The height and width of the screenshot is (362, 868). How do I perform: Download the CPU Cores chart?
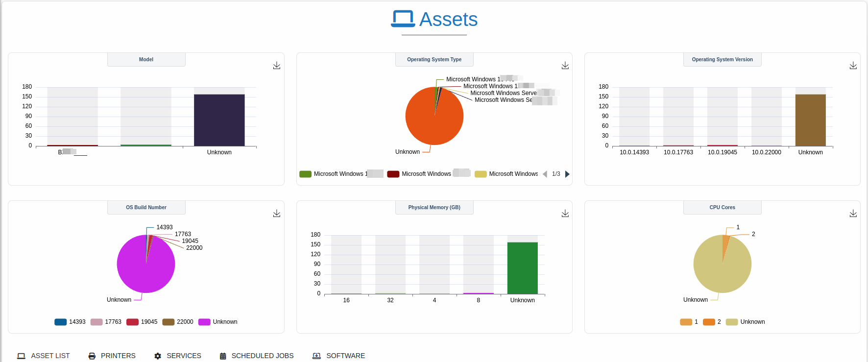pyautogui.click(x=853, y=214)
